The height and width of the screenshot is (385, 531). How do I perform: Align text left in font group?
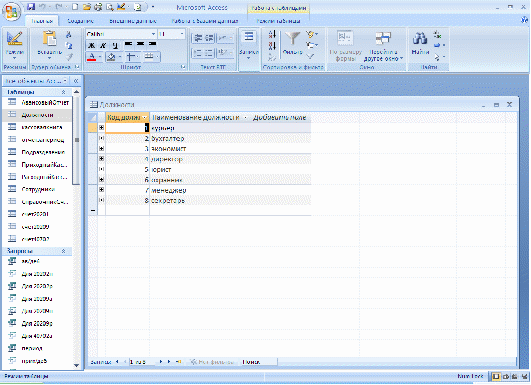coord(128,44)
